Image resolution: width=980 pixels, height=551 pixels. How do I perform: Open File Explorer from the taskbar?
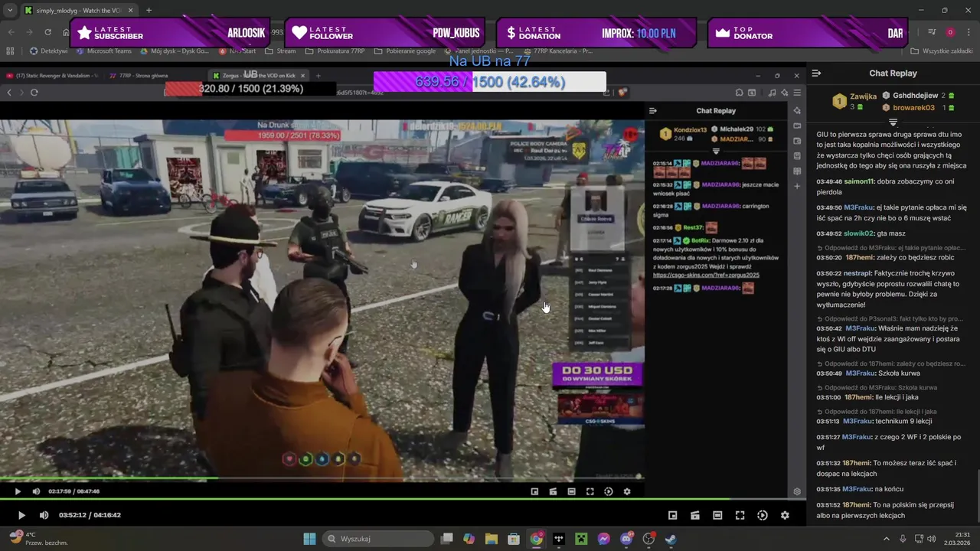[x=491, y=539]
